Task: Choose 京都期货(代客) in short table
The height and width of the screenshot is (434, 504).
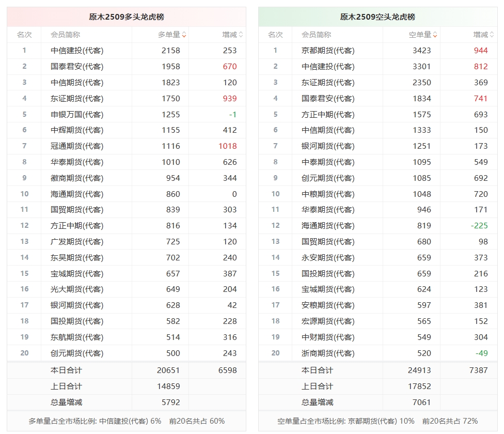Action: (328, 51)
